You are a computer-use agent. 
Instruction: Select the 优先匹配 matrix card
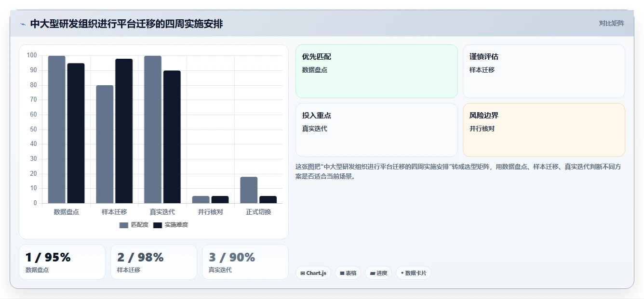click(376, 71)
